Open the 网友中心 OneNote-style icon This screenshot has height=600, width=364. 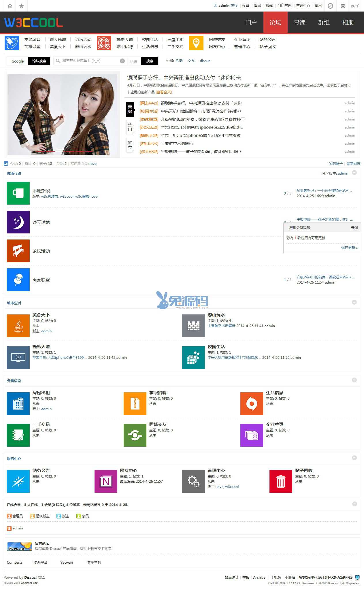[x=106, y=481]
